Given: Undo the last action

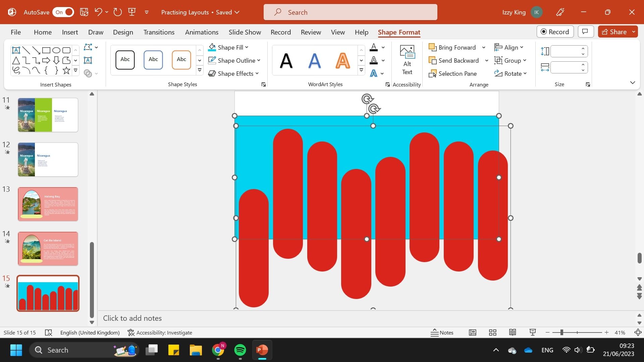Looking at the screenshot, I should pos(98,12).
